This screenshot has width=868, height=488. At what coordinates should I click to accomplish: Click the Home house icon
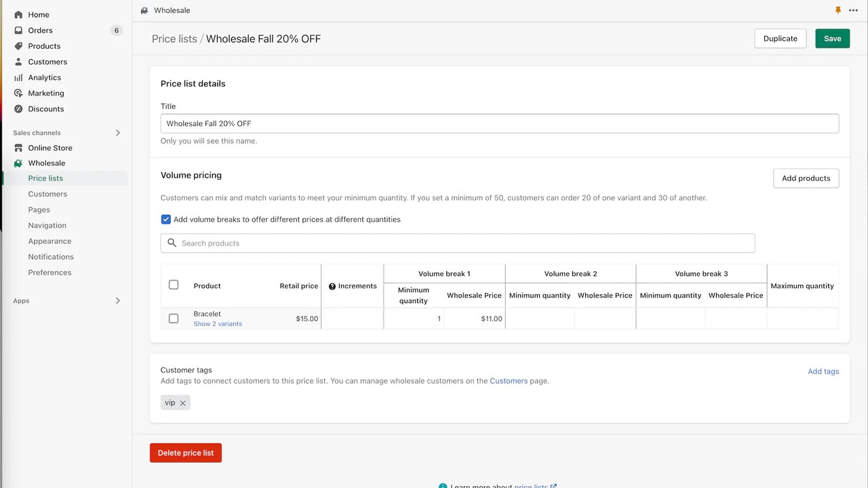18,14
